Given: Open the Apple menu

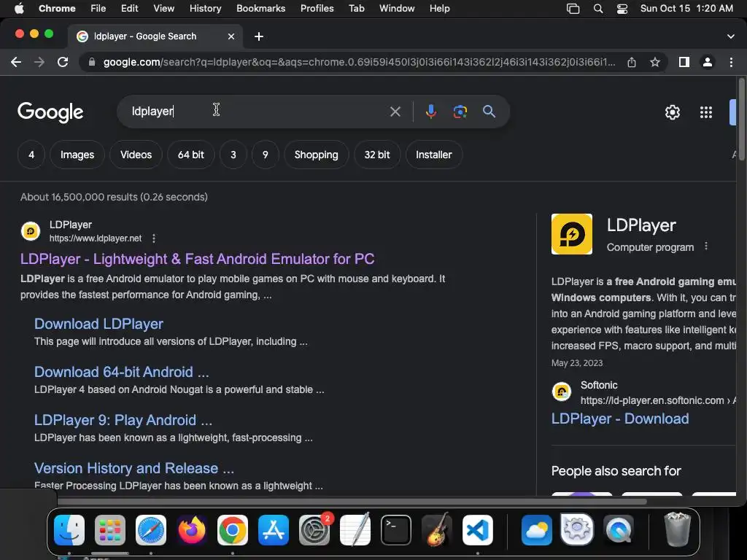Looking at the screenshot, I should tap(19, 9).
